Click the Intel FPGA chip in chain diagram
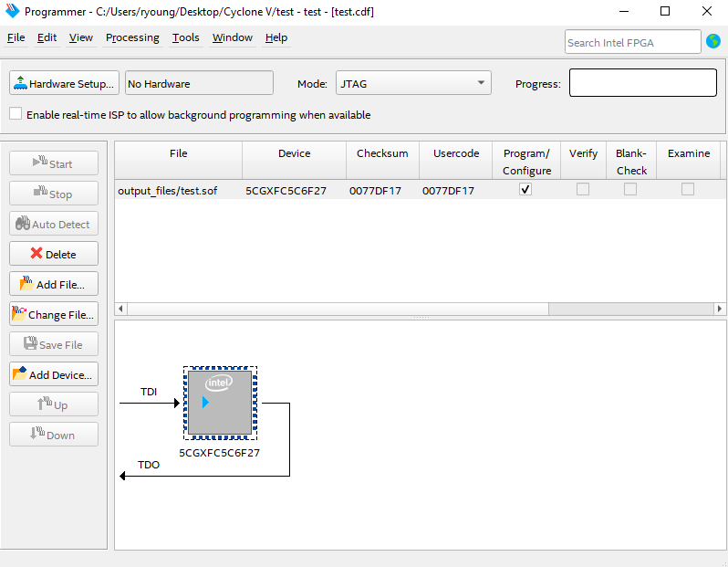This screenshot has width=728, height=567. (x=220, y=403)
